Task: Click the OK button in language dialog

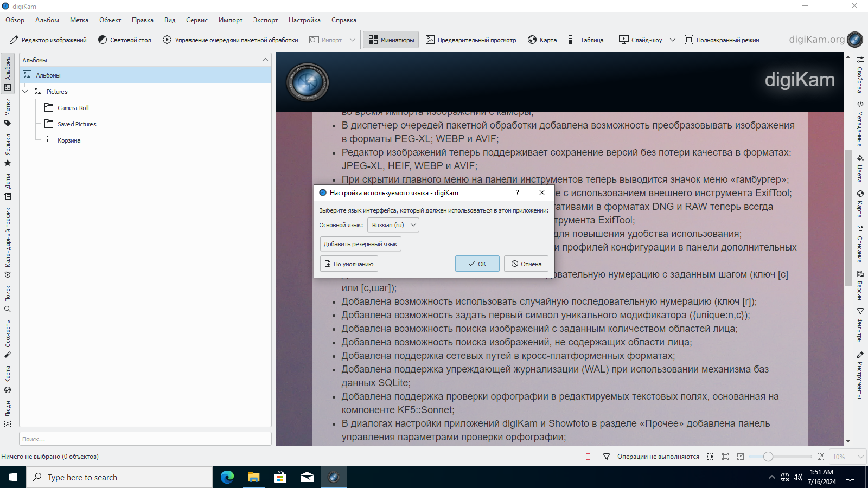Action: tap(477, 264)
